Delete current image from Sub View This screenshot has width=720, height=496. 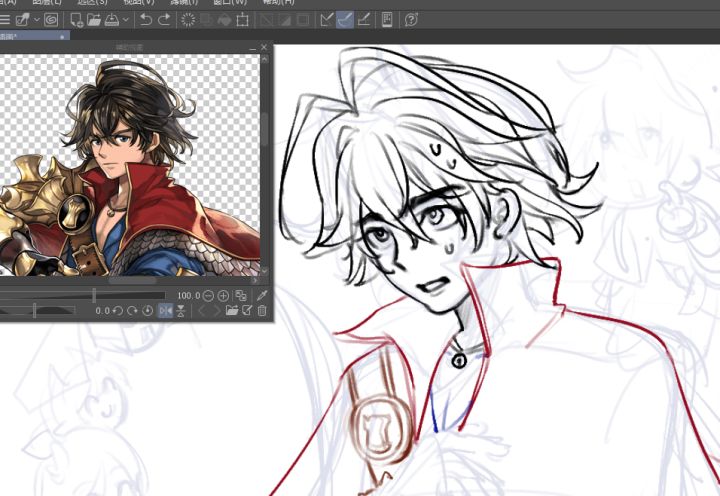[262, 311]
